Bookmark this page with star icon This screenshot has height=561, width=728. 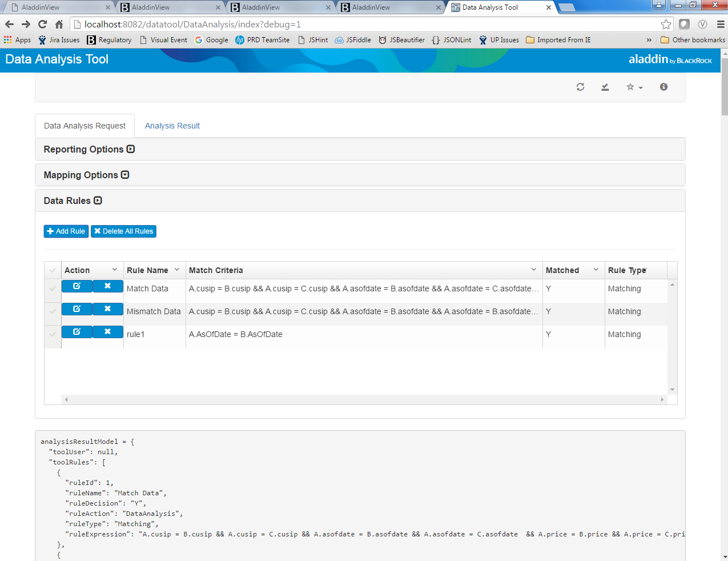coord(666,24)
